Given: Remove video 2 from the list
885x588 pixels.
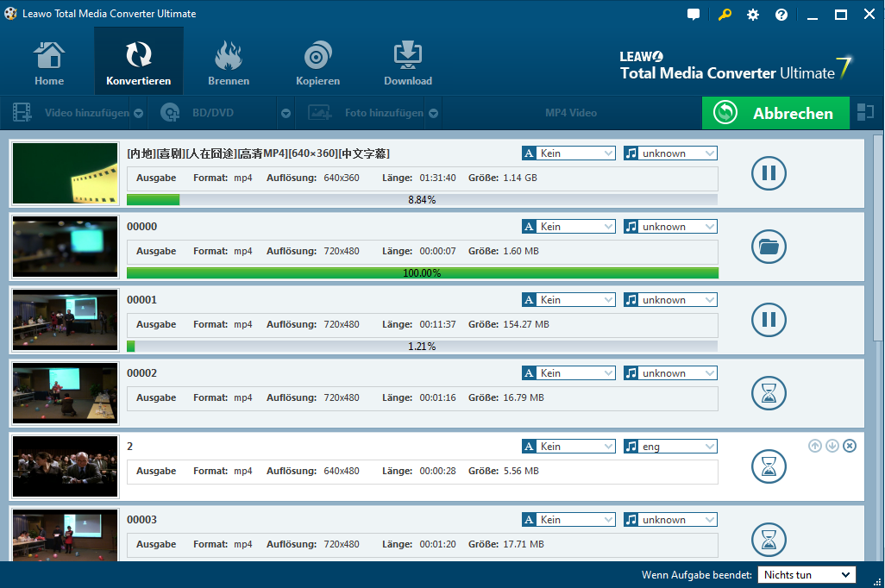Looking at the screenshot, I should click(850, 446).
